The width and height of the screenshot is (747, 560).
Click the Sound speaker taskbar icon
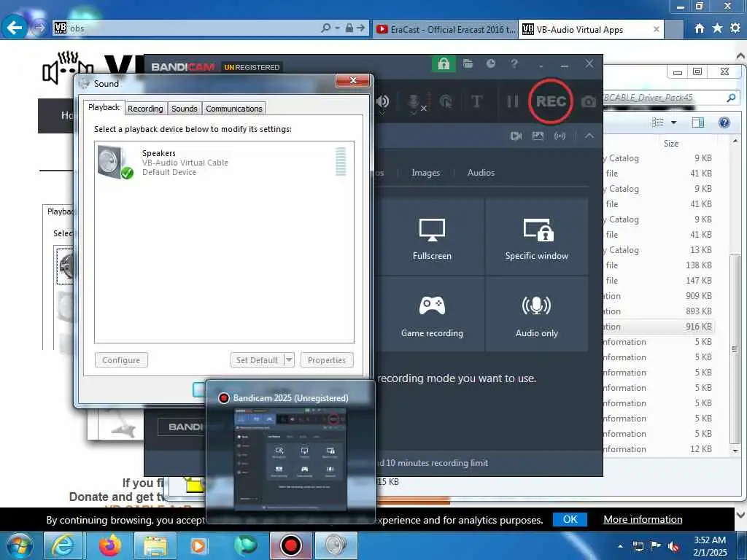coord(336,545)
